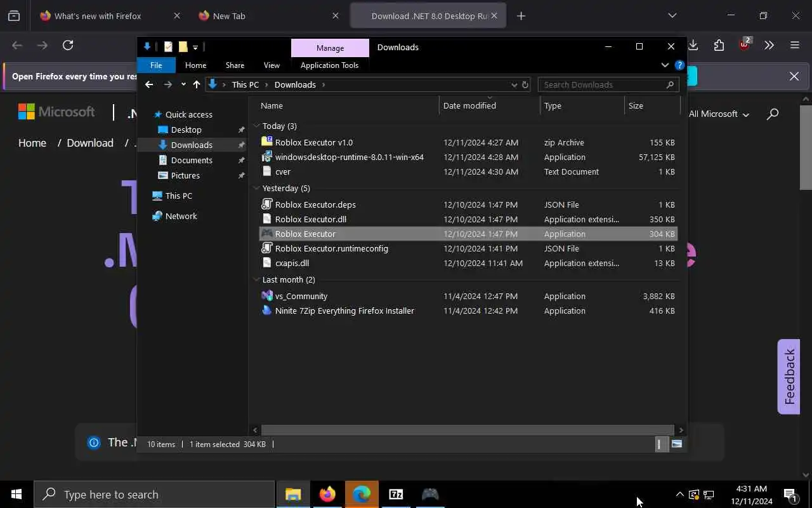Open the address bar history dropdown
This screenshot has width=812, height=508.
tap(514, 84)
